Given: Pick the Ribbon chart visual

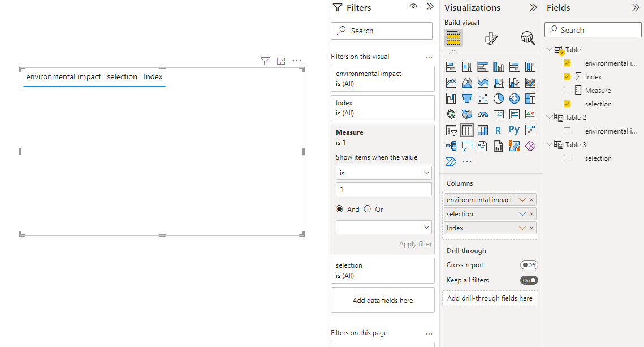Looking at the screenshot, I should 530,83.
